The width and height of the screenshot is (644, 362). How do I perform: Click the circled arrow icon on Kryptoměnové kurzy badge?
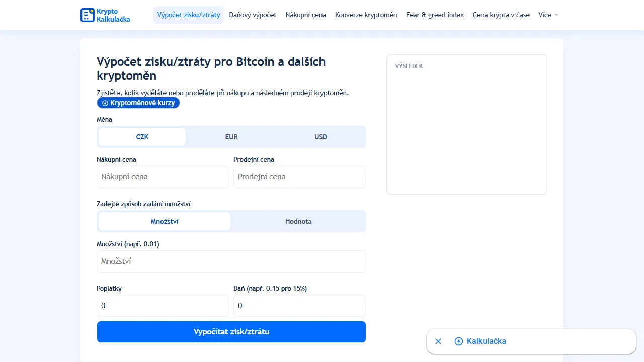point(105,103)
